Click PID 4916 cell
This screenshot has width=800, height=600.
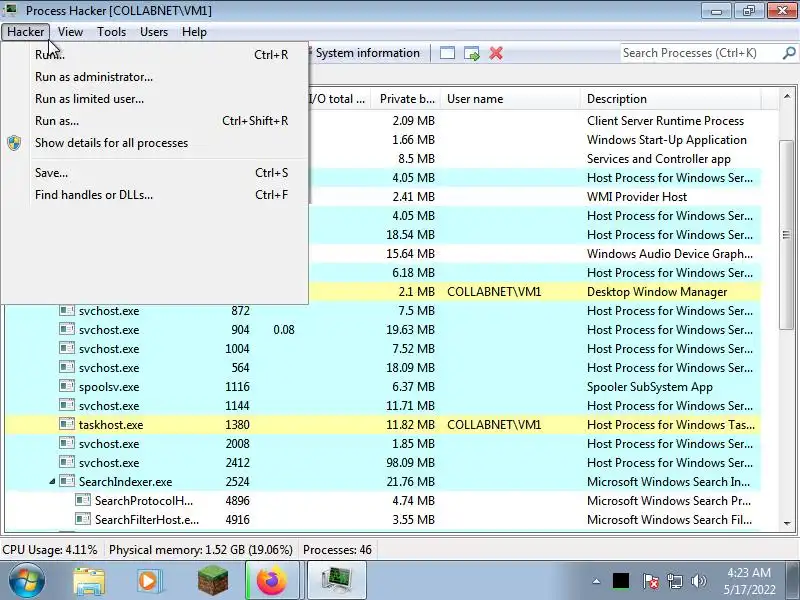(237, 519)
